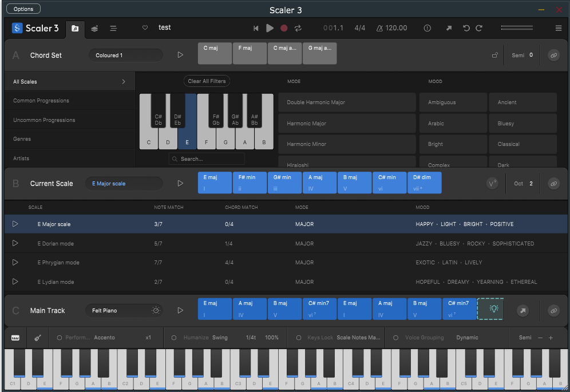
Task: Select the F#/Gb black key filter
Action: click(x=216, y=111)
